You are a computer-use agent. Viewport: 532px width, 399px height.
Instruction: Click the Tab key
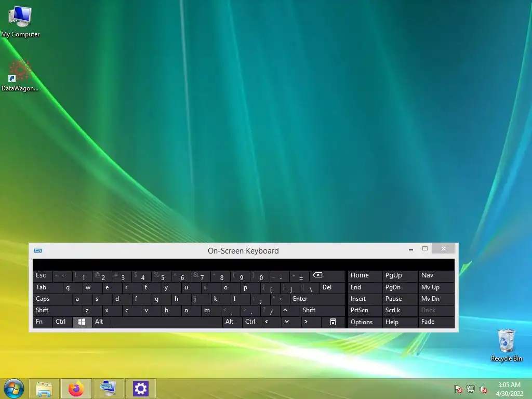pyautogui.click(x=47, y=288)
